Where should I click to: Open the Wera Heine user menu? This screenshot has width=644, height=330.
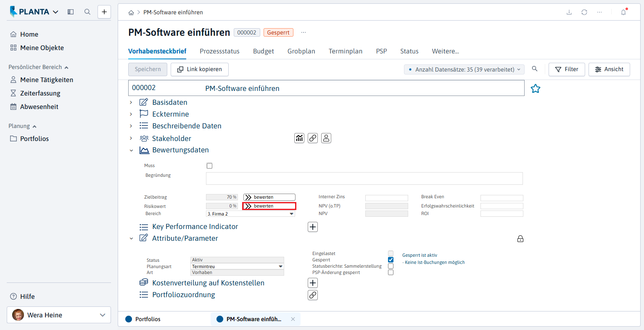pyautogui.click(x=59, y=315)
